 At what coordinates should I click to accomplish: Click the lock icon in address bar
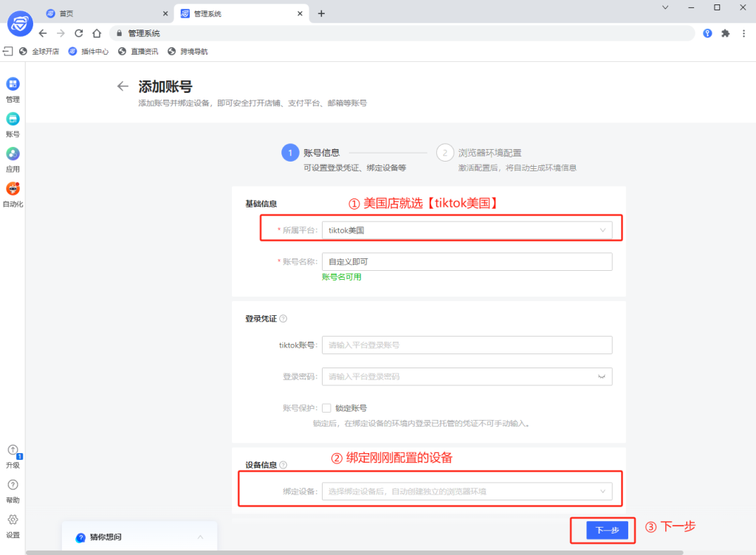pos(119,33)
